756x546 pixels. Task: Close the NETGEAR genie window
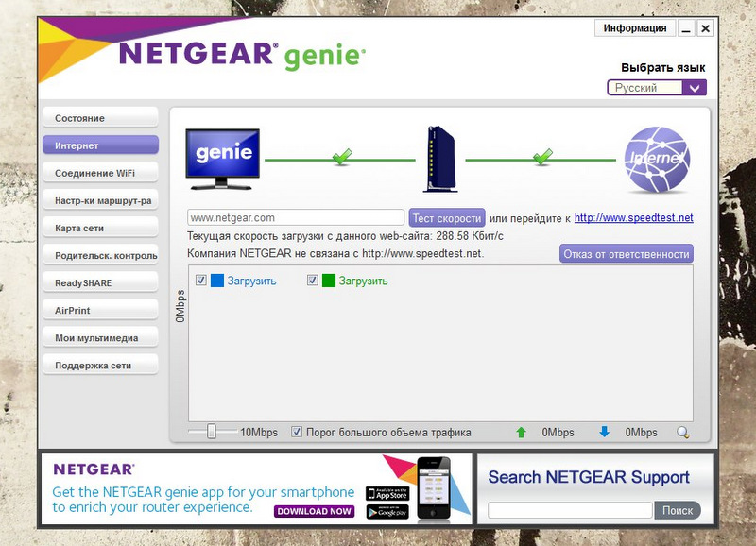click(x=705, y=28)
